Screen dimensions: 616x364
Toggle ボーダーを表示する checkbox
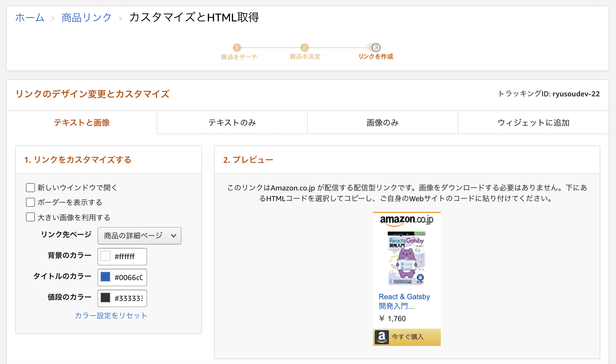tap(30, 202)
